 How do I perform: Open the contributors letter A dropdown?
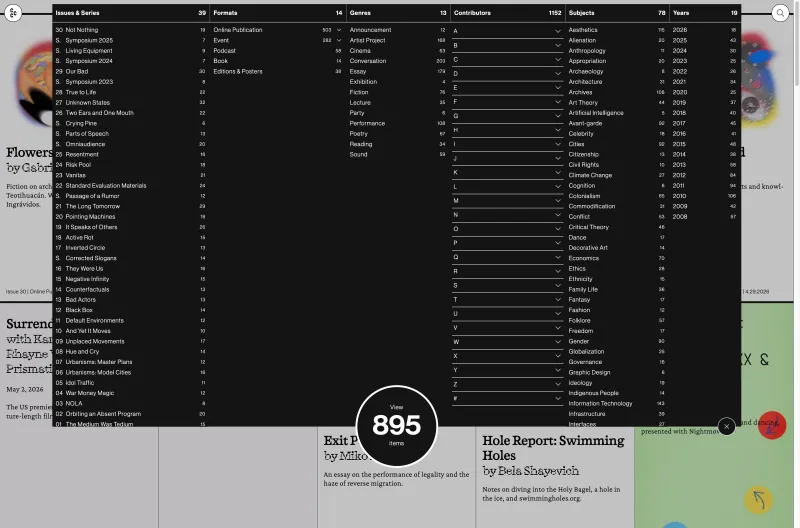(x=507, y=31)
